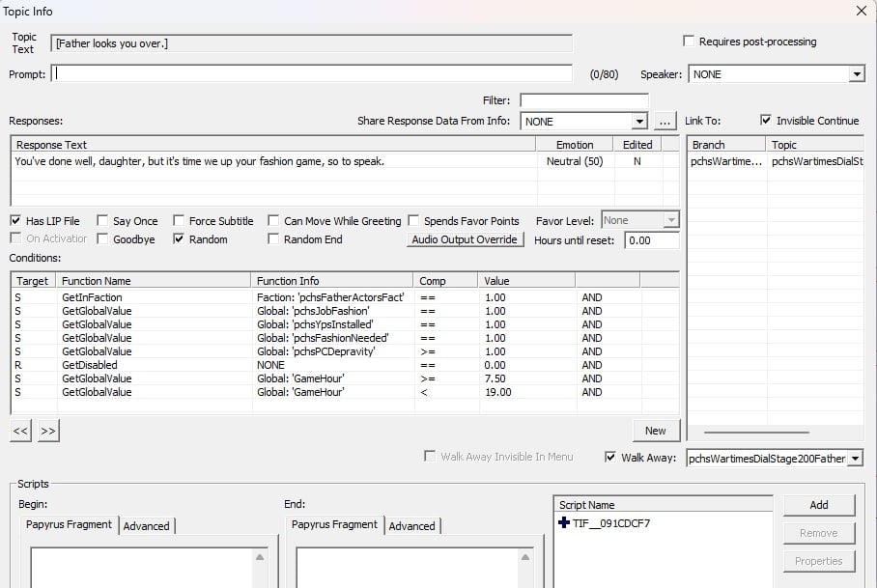The image size is (877, 588).
Task: Open the Walk Away topic dropdown
Action: click(x=855, y=459)
